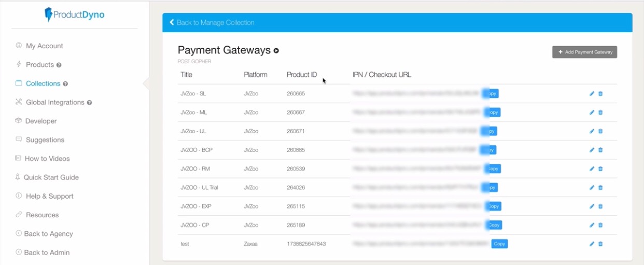Go Back to Manage Collection
The width and height of the screenshot is (644, 265).
[x=212, y=23]
